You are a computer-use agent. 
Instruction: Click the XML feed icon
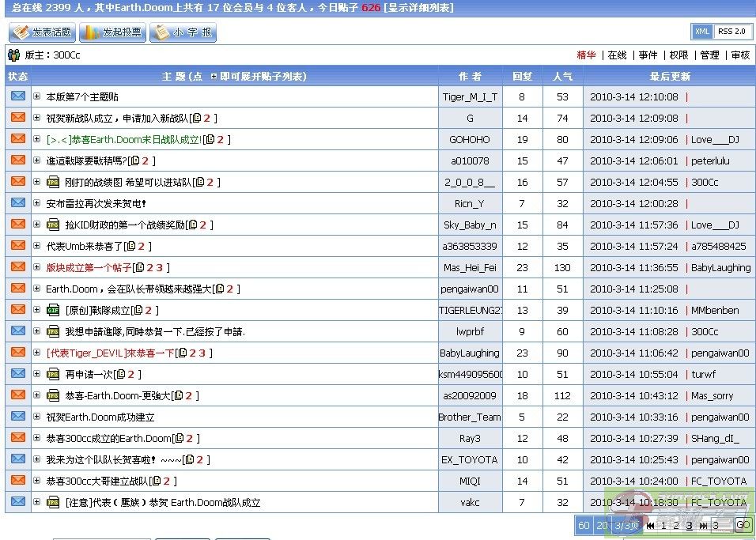701,32
